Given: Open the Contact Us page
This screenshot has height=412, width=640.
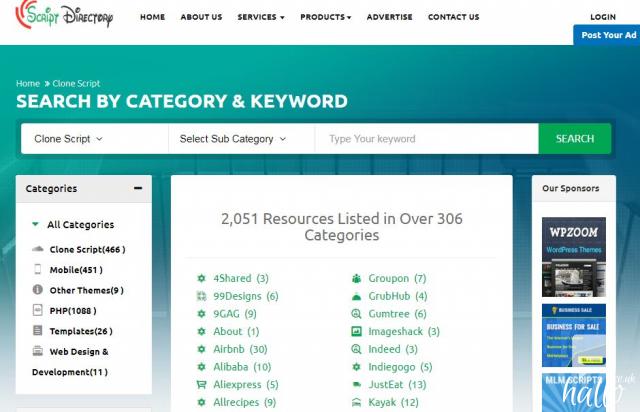Looking at the screenshot, I should (453, 17).
